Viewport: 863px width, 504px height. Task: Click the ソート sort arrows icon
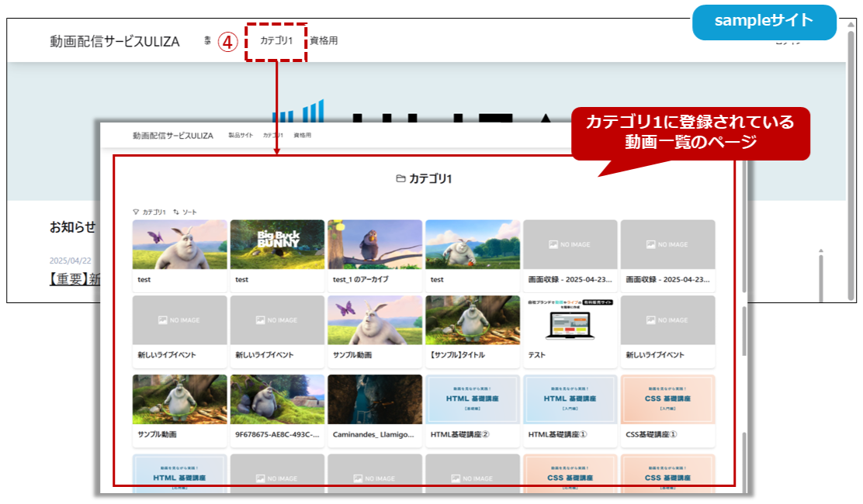(x=176, y=212)
